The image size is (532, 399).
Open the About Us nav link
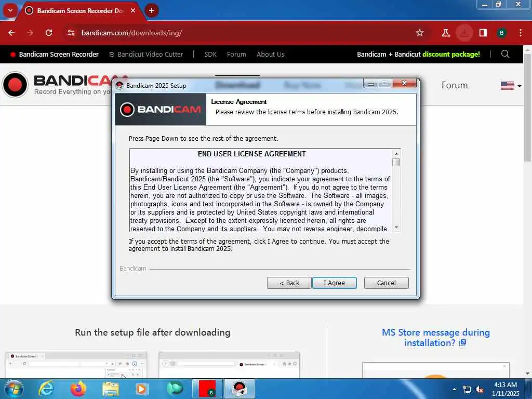coord(270,54)
